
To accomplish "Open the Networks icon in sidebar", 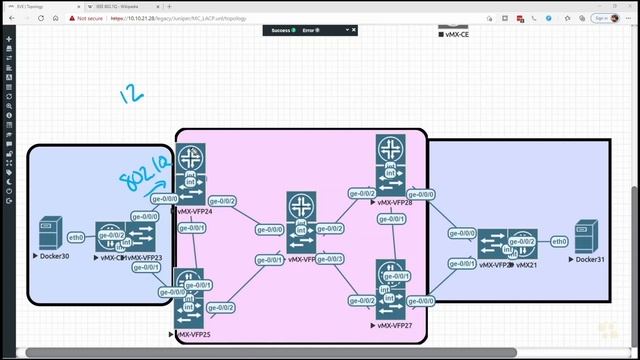I will 9,58.
